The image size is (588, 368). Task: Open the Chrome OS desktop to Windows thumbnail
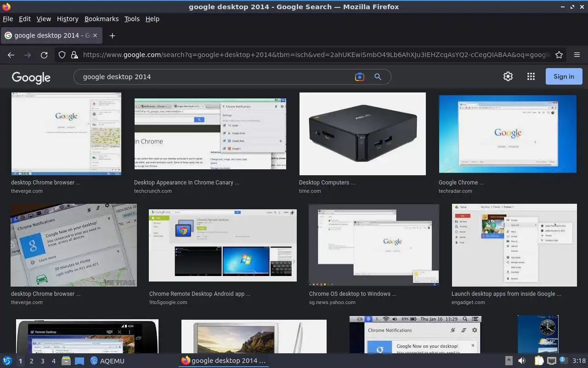(x=374, y=245)
